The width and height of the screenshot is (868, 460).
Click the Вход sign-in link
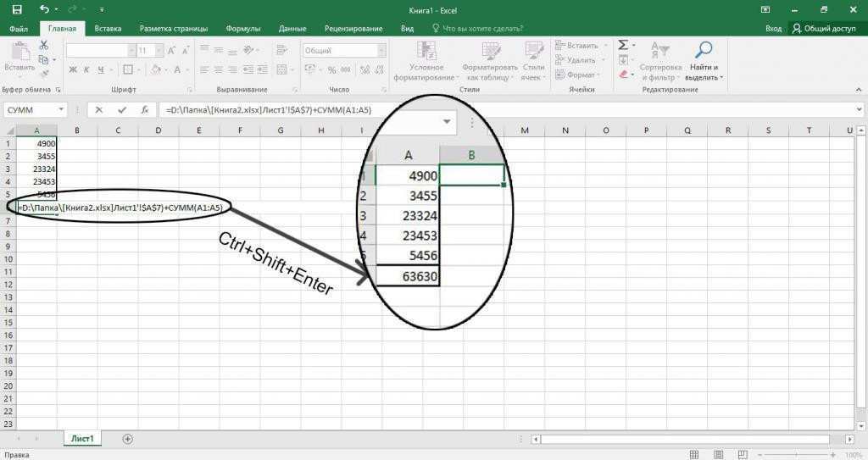coord(773,28)
